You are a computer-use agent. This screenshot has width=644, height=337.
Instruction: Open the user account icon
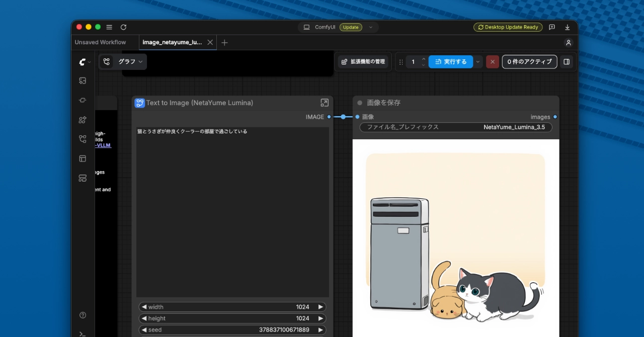coord(569,43)
